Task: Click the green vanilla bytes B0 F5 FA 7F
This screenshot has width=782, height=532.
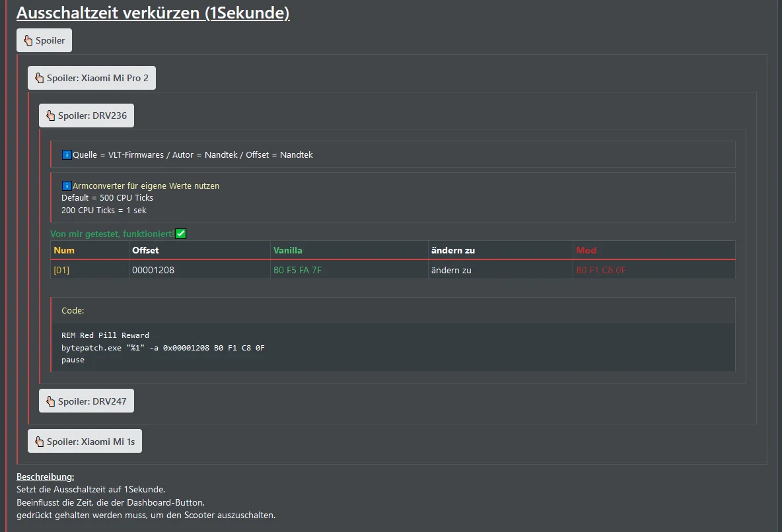Action: pyautogui.click(x=297, y=270)
